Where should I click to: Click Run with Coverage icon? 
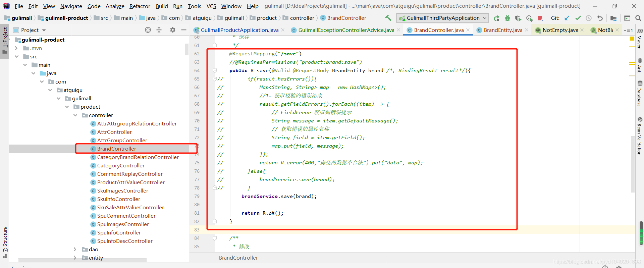518,18
